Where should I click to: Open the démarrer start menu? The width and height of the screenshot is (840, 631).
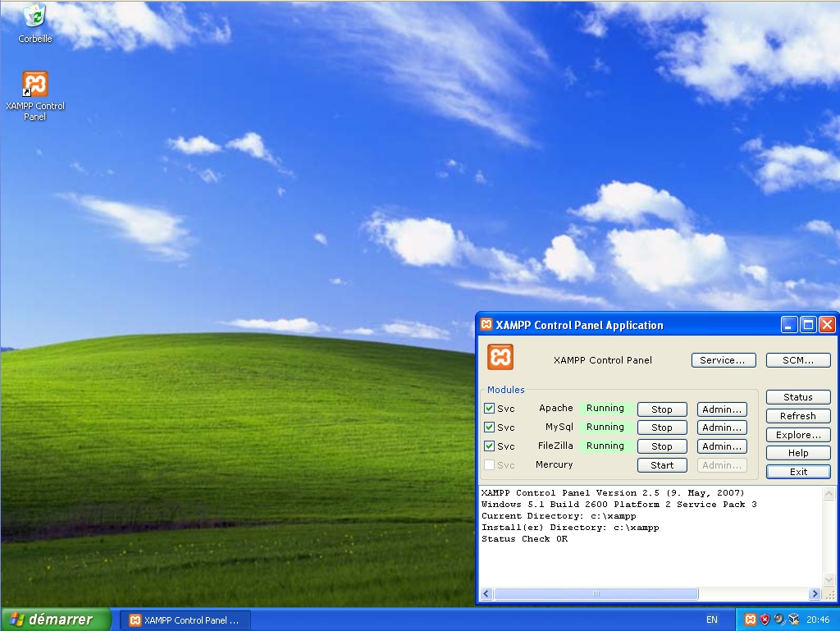(55, 620)
